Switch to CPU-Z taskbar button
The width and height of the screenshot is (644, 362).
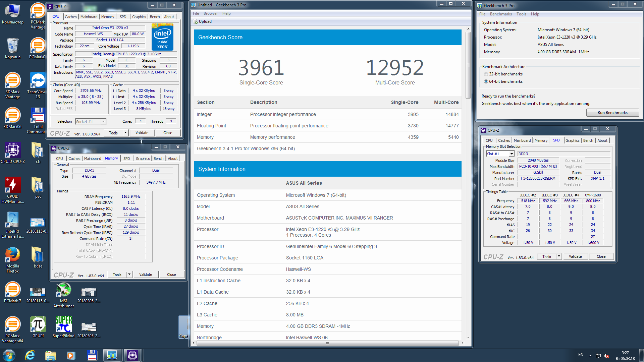coord(132,355)
